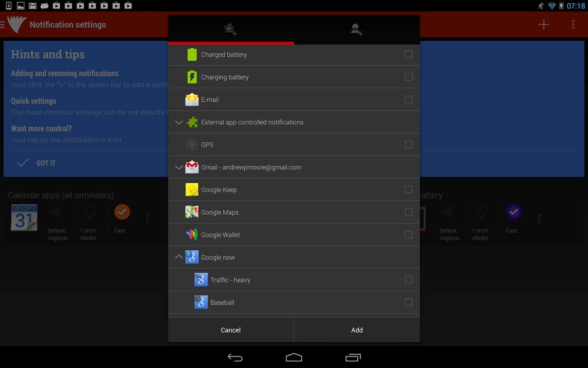Screen dimensions: 588x368
Task: Tick the Google Maps checkbox
Action: [408, 212]
